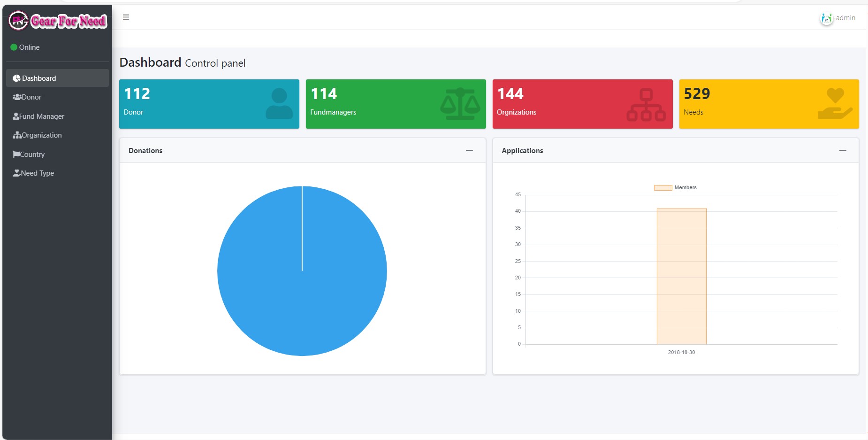Open the admin user avatar icon
Image resolution: width=868 pixels, height=440 pixels.
coord(826,18)
